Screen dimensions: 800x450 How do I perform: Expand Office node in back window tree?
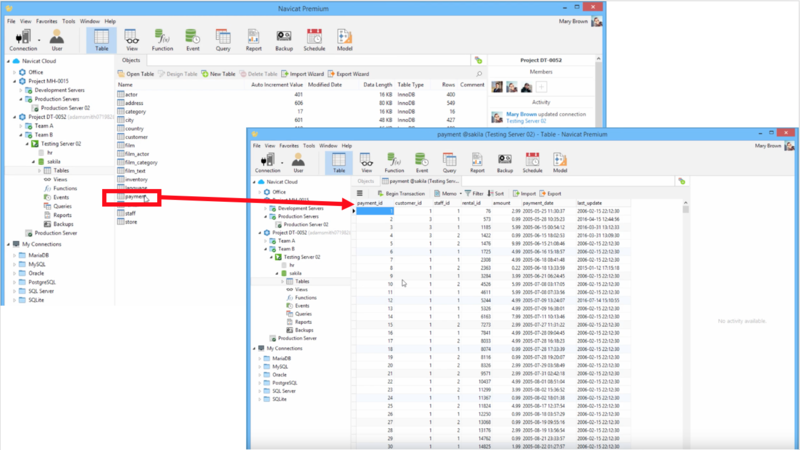(x=15, y=72)
